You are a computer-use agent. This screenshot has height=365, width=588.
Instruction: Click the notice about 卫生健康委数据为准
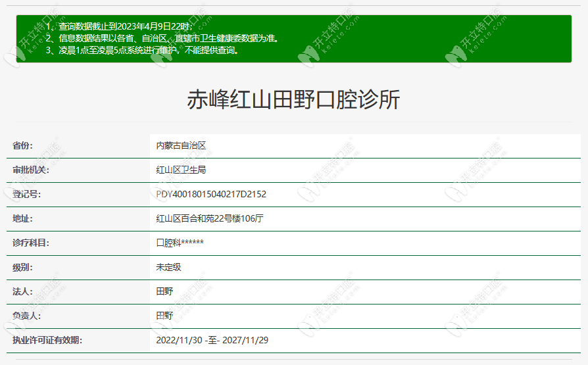coord(163,38)
